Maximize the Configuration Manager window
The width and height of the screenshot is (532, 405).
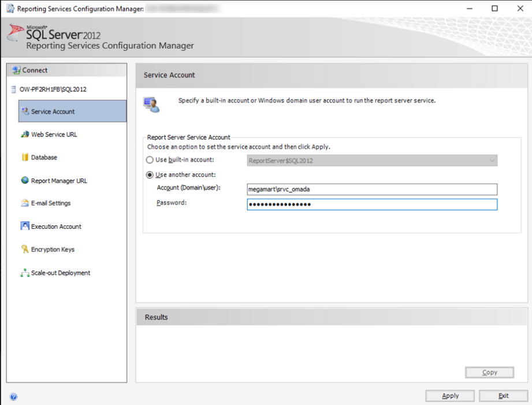[494, 9]
